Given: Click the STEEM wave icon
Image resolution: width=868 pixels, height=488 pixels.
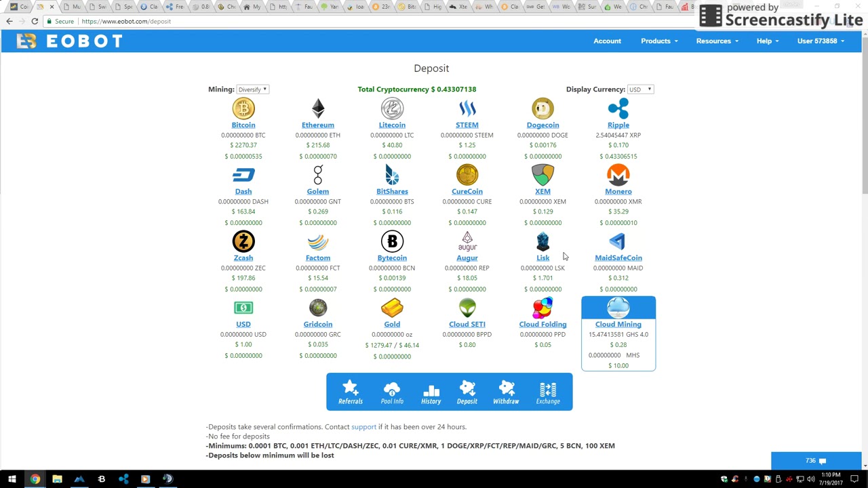Looking at the screenshot, I should click(x=467, y=108).
